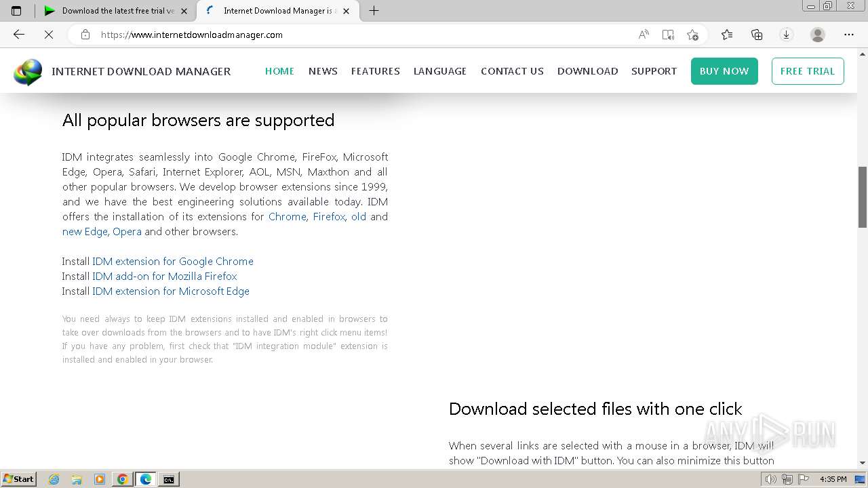Open FEATURES in site menu
This screenshot has width=868, height=488.
[x=376, y=71]
